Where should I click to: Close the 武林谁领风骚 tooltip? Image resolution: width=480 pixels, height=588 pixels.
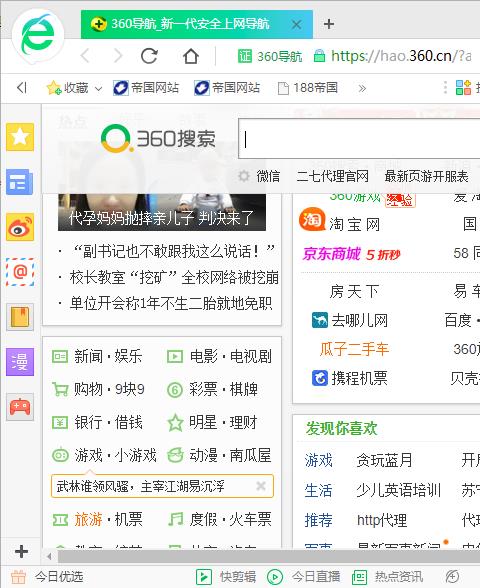[x=261, y=486]
